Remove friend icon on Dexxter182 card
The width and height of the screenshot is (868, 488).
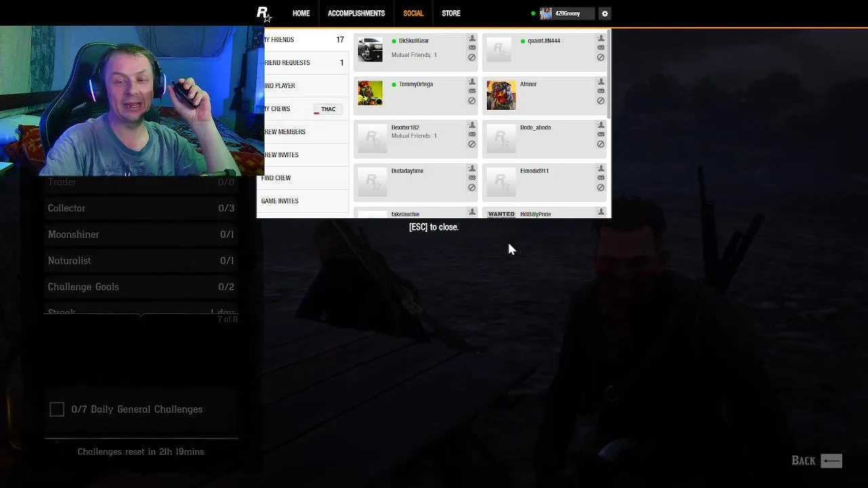[x=472, y=125]
